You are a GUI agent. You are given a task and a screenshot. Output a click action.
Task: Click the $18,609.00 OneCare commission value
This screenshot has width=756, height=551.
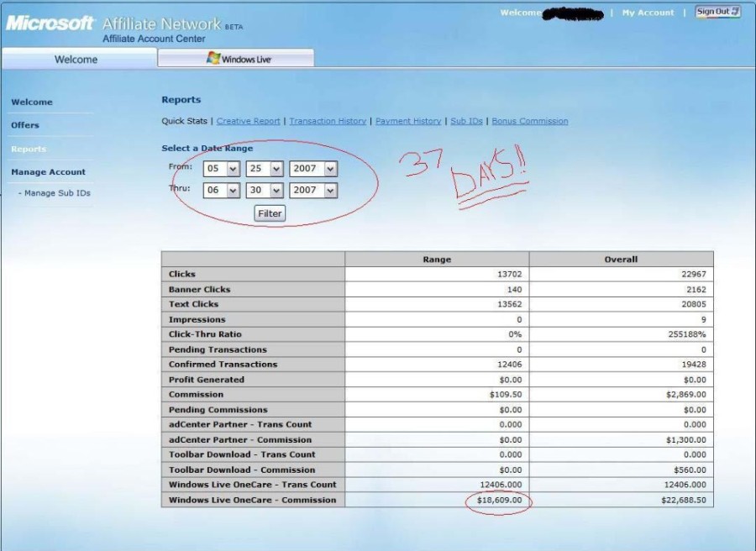pyautogui.click(x=500, y=501)
